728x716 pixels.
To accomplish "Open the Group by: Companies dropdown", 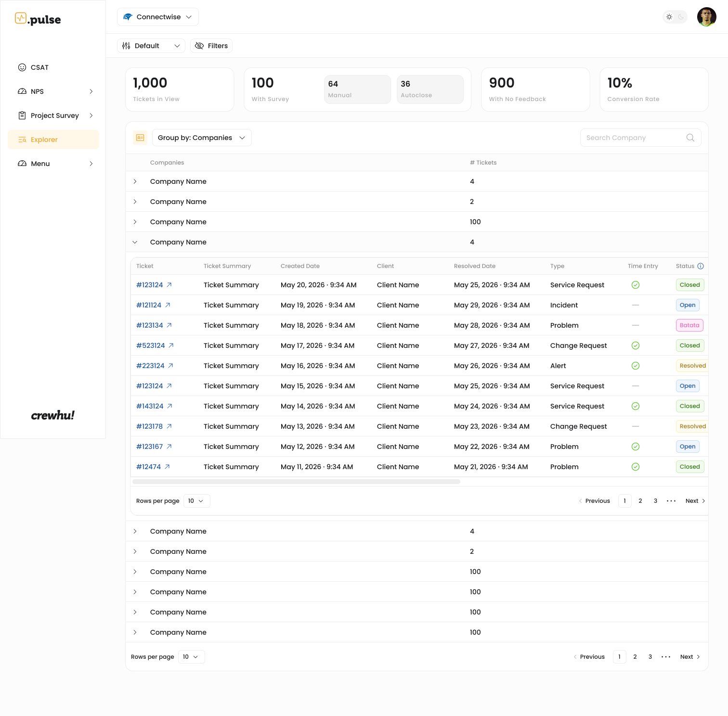I will [202, 138].
